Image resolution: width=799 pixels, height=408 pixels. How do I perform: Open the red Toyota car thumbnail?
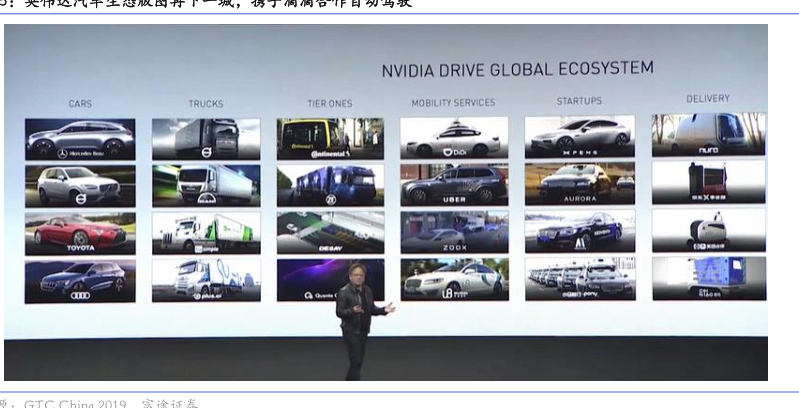[x=80, y=233]
